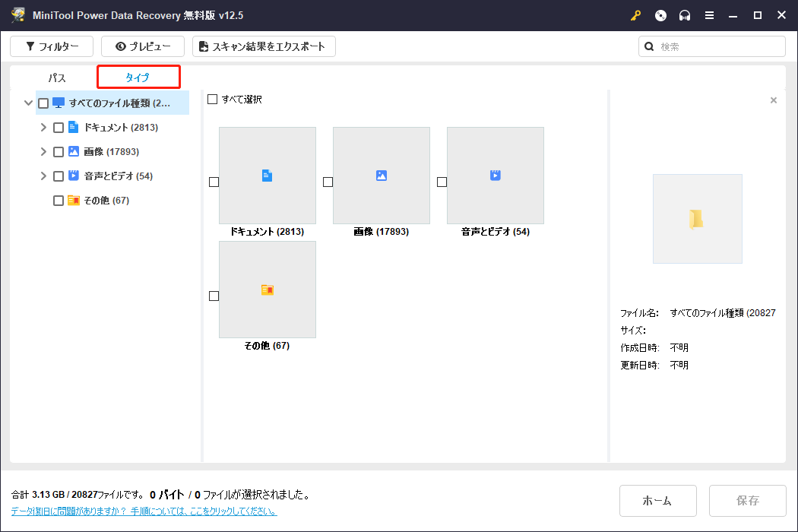Screen dimensions: 798x532
Task: Open the bootable media disc icon
Action: [660, 15]
